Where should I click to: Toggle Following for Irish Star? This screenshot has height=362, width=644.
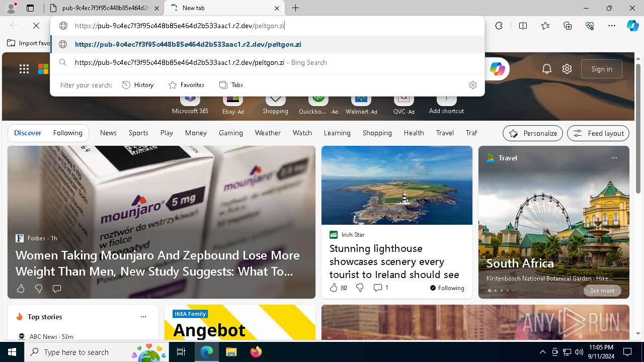tap(447, 288)
